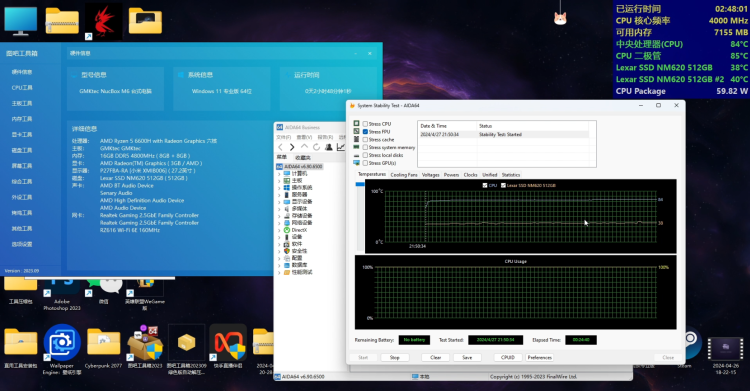Open the 2024-04-26 video file thumbnail
The height and width of the screenshot is (391, 750).
(x=726, y=348)
